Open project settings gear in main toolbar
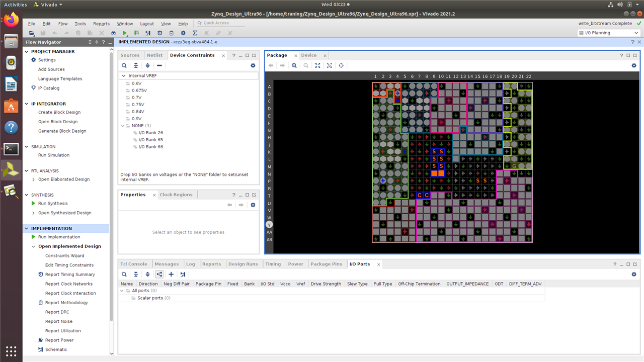This screenshot has width=644, height=362. tap(183, 33)
